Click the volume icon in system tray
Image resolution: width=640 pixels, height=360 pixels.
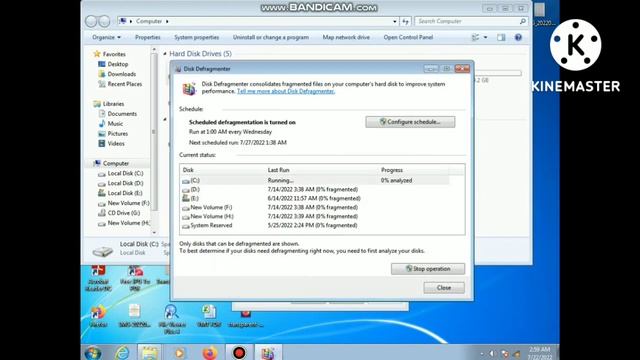492,353
